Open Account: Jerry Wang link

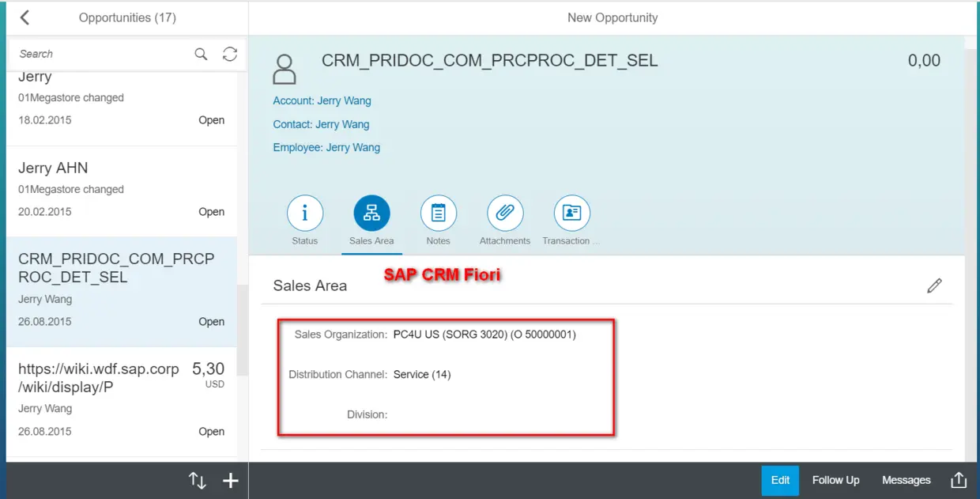click(x=322, y=100)
